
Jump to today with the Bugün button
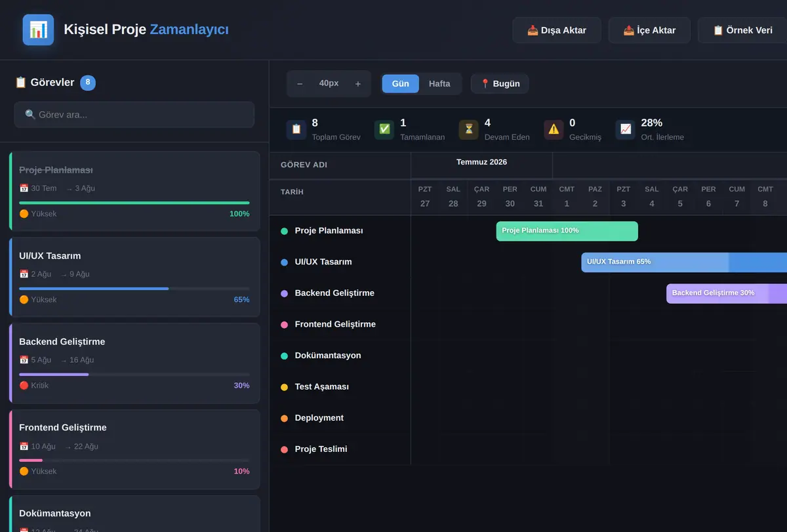click(500, 83)
